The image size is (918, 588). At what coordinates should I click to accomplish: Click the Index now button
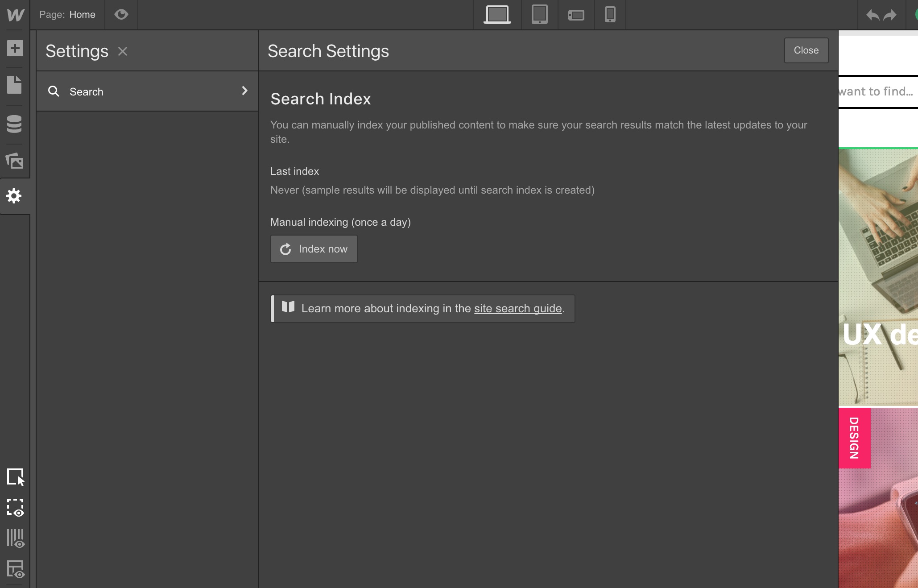click(314, 249)
